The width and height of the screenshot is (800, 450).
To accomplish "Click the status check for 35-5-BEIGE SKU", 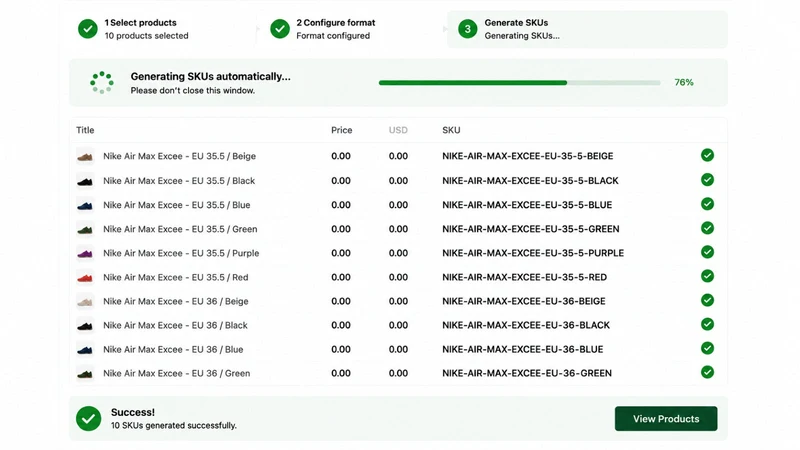I will [x=707, y=155].
